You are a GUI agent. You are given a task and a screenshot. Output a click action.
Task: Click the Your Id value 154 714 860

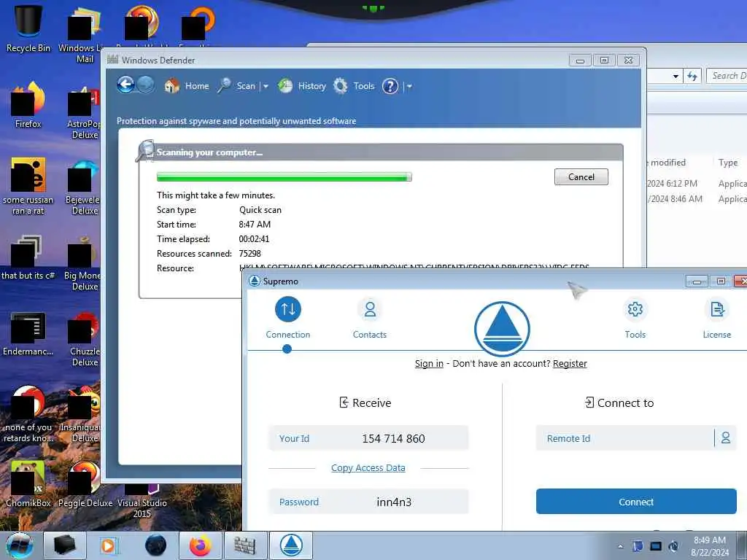[x=393, y=438]
